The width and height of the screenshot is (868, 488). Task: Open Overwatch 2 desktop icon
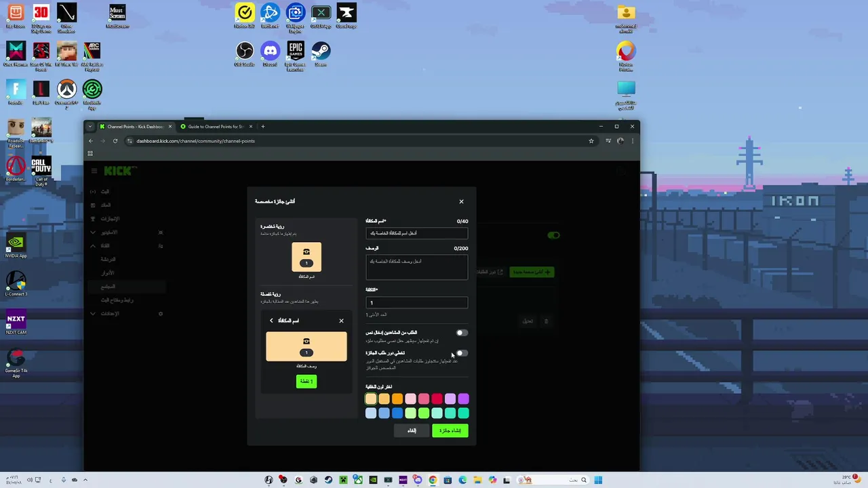[66, 94]
